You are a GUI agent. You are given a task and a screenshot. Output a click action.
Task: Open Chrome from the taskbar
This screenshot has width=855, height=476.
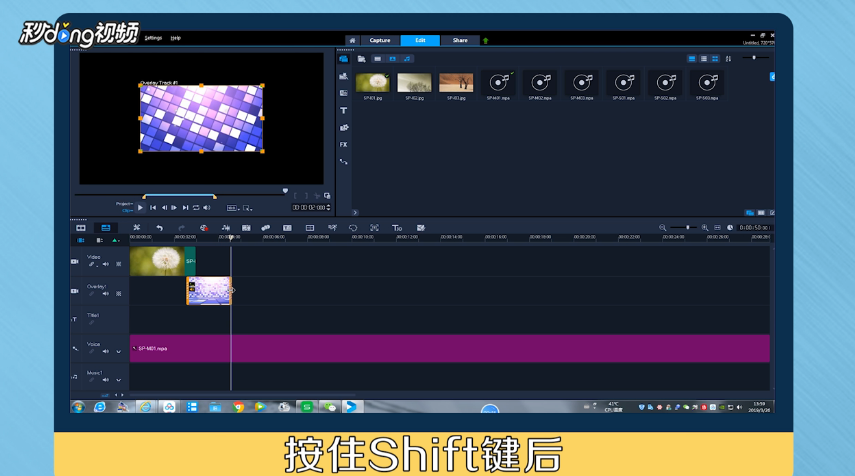238,407
